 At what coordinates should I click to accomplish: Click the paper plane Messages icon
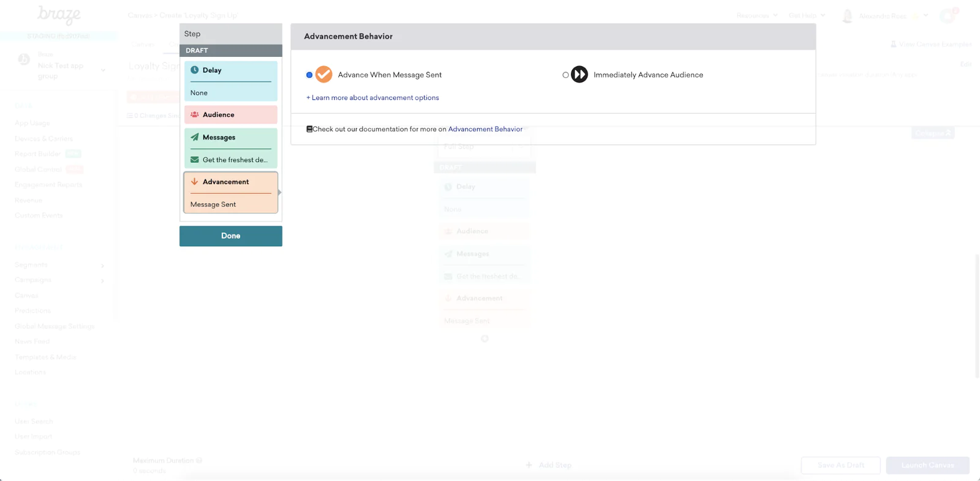pos(195,138)
